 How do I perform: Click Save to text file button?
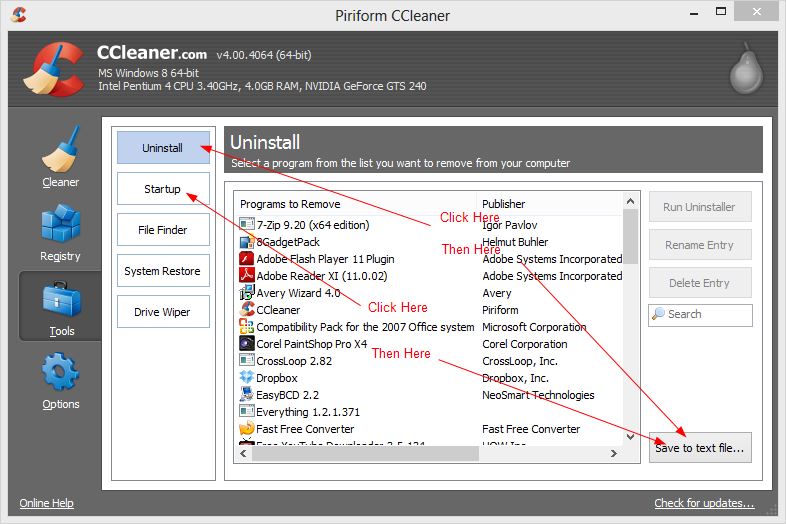pos(700,447)
